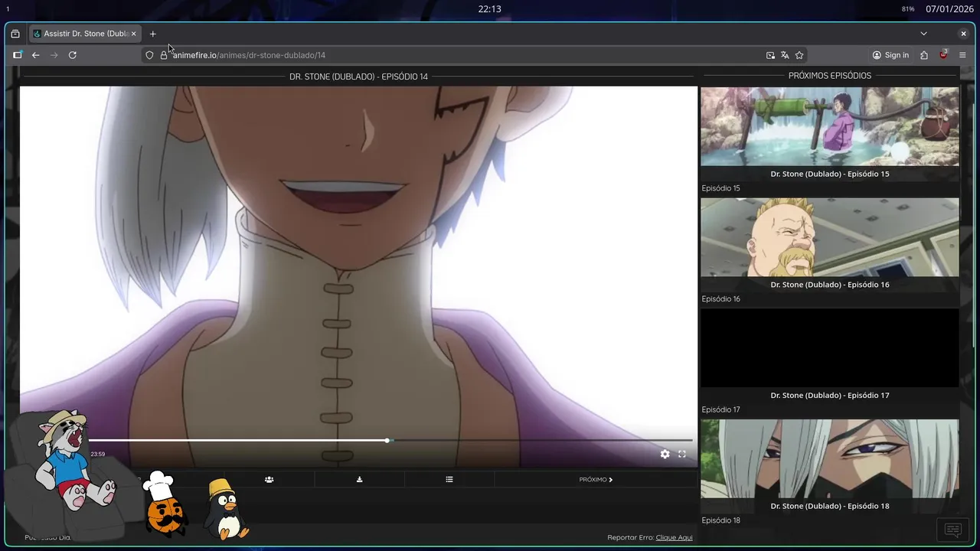Click the DR. STONE (DUBLADO) - EPISÓDIO 14 heading
Viewport: 980px width, 551px height.
358,77
